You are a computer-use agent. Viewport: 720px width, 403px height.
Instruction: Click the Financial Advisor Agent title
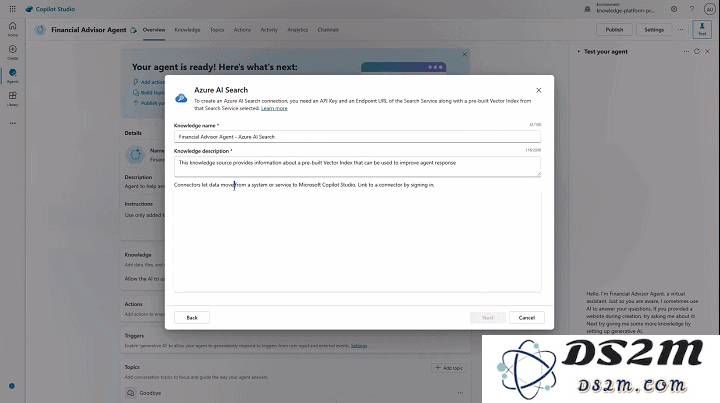point(89,30)
